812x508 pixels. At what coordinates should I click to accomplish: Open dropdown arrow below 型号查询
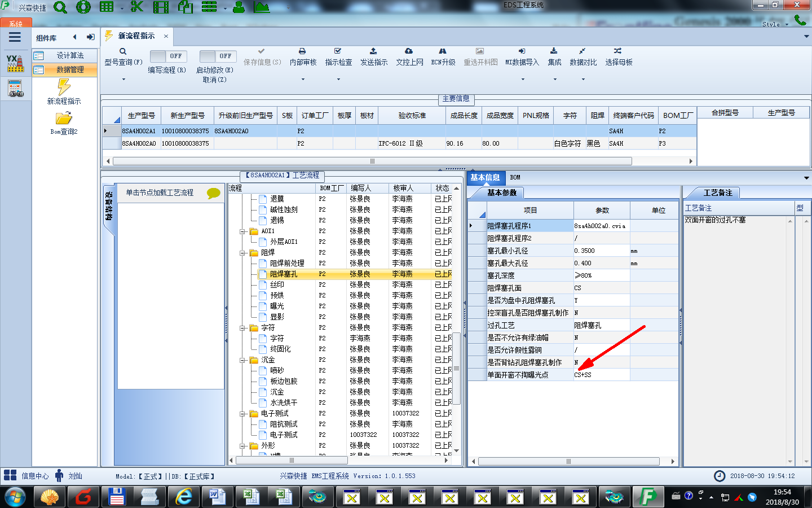coord(123,79)
